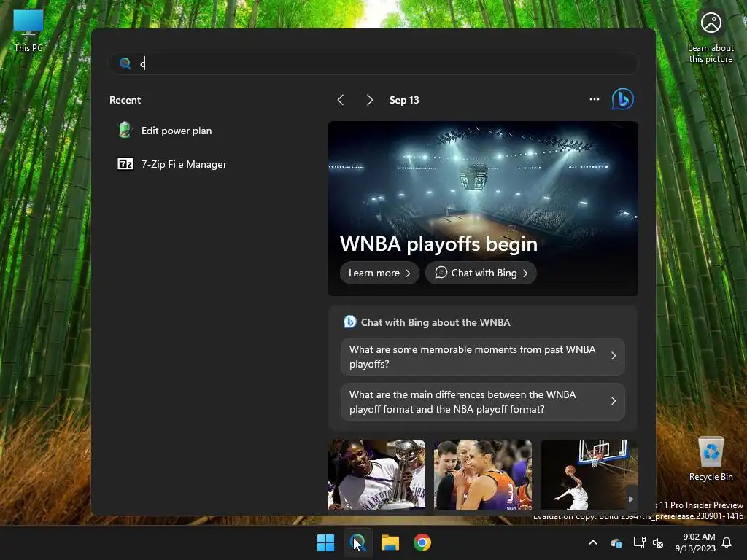Click the network display tray icon

tap(639, 542)
